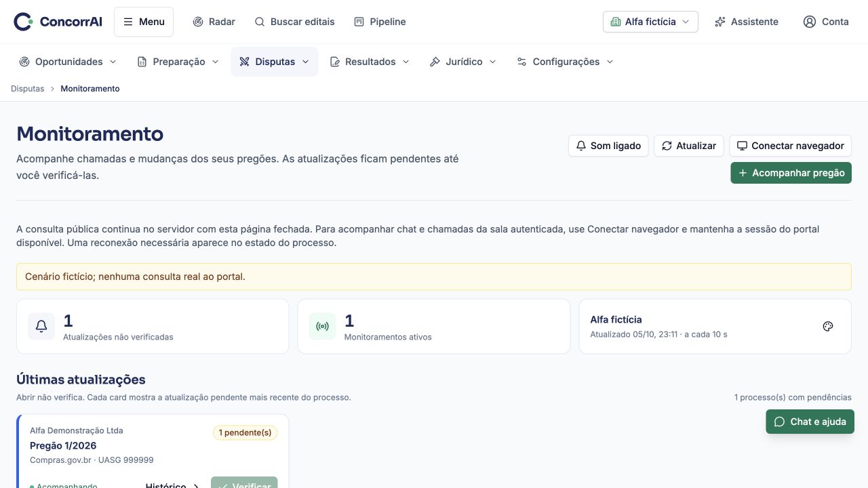The width and height of the screenshot is (868, 488).
Task: Open the Pipeline view
Action: tap(380, 22)
